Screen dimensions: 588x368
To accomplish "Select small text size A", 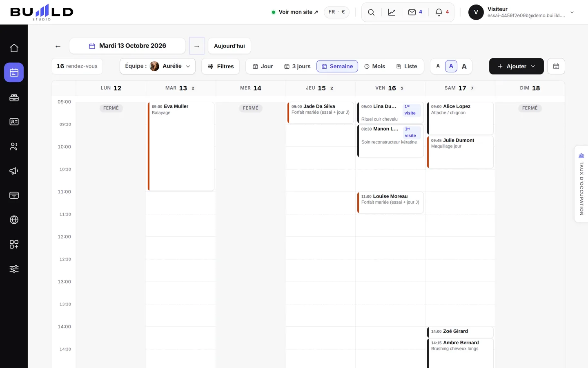I will [438, 66].
